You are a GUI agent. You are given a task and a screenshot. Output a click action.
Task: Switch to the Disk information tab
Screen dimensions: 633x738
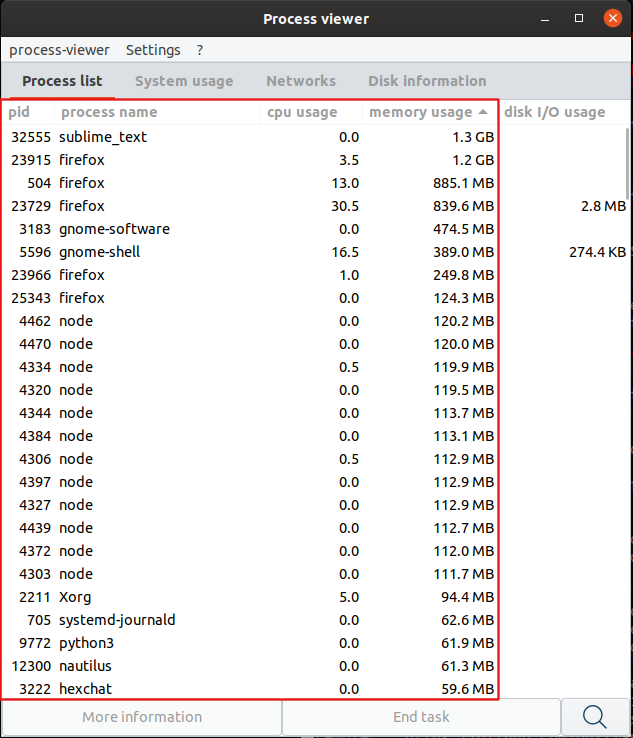point(427,81)
